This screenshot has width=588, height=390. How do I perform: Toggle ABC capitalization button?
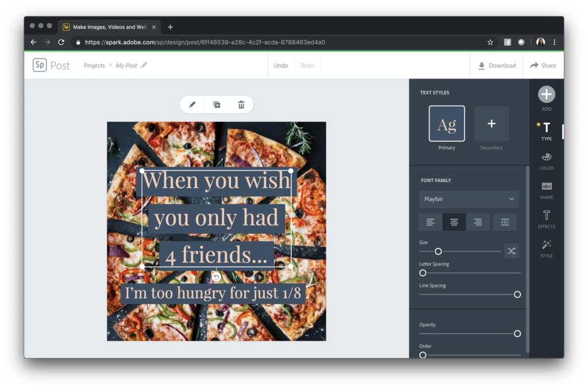point(505,222)
